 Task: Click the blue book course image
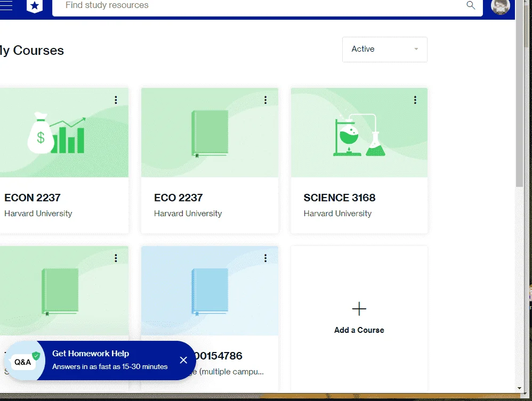point(209,292)
